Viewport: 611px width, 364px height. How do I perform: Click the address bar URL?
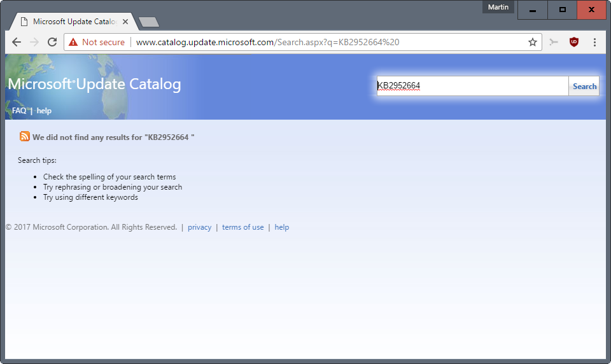click(x=267, y=42)
